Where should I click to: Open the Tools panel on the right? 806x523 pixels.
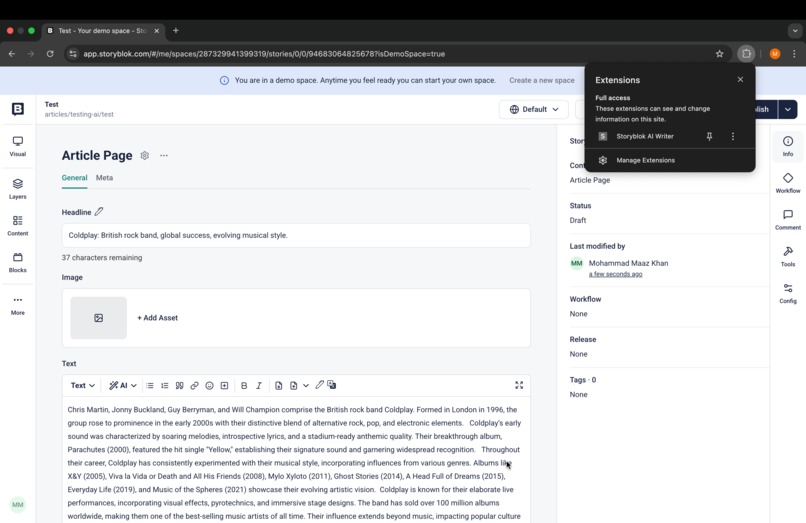(x=787, y=256)
